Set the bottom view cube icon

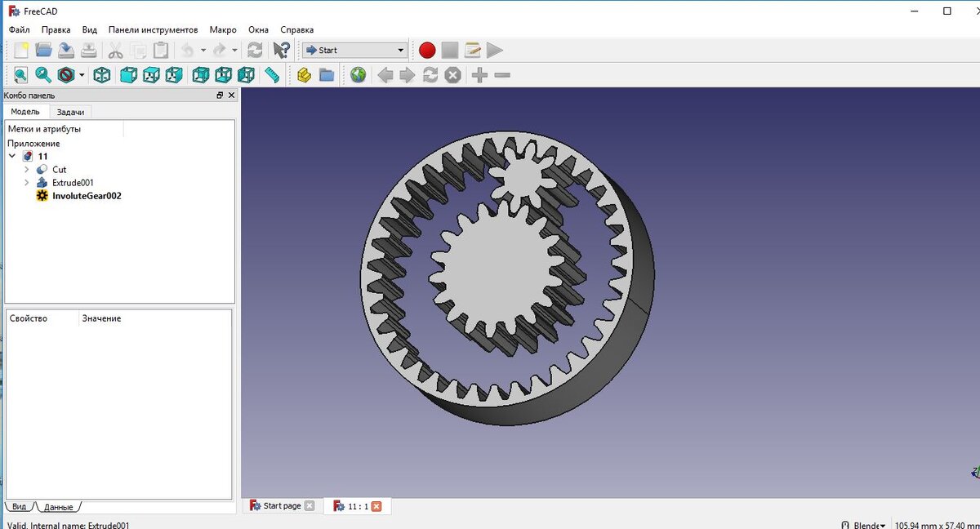click(223, 75)
